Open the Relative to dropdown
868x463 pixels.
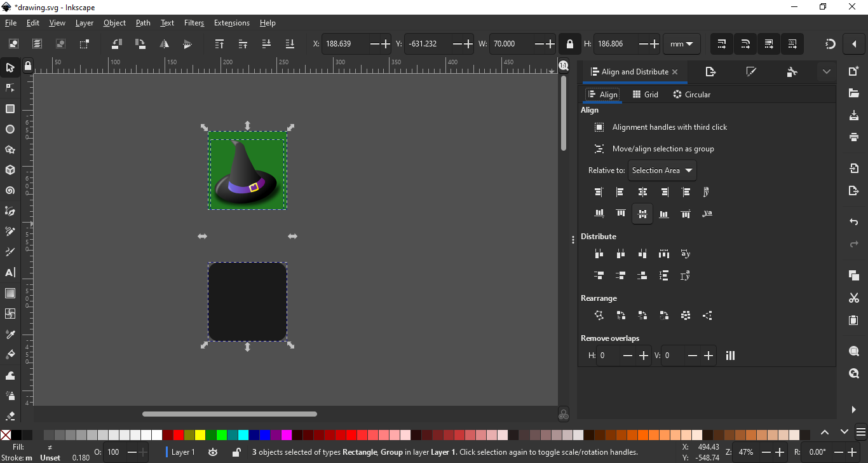[x=662, y=170]
